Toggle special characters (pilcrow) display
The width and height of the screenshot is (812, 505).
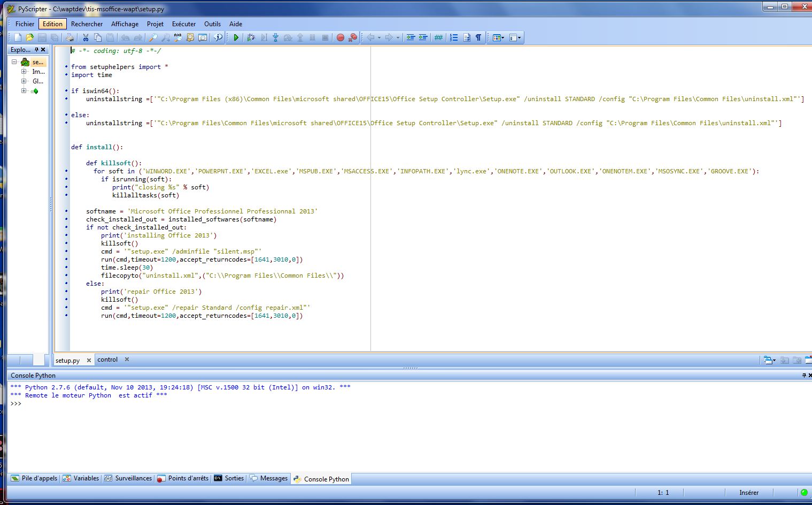[478, 37]
